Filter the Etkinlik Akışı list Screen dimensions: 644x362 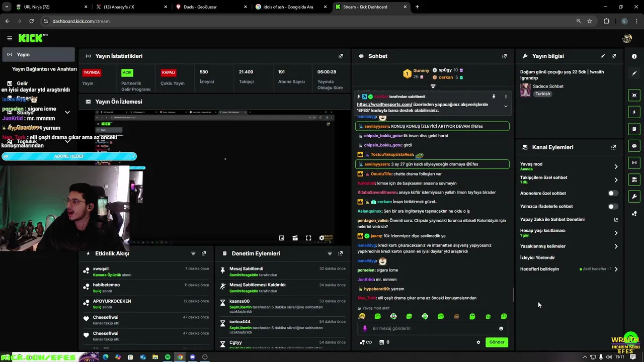coord(193,253)
